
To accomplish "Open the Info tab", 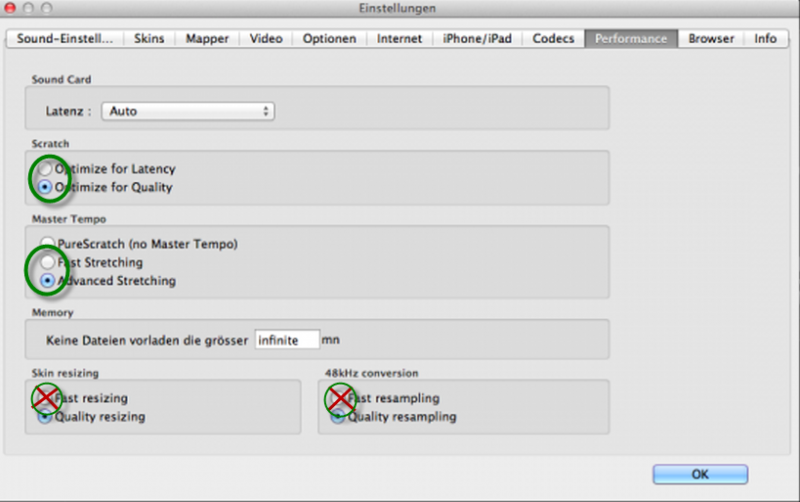I will (765, 39).
